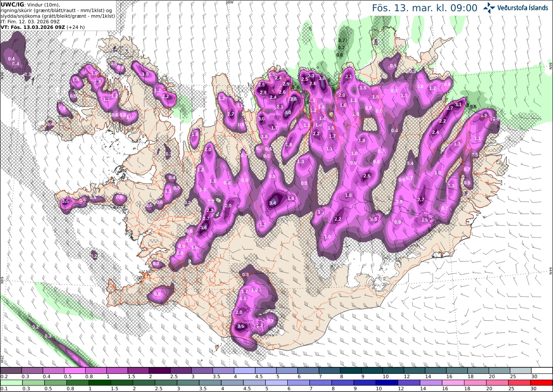
Task: Click the 3.1 snowfall value in the northeast
Action: 458,104
